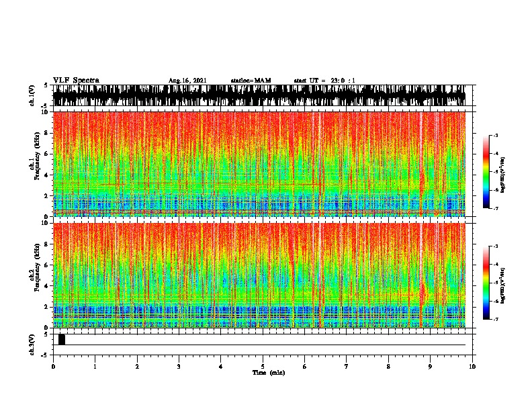Image resolution: width=532 pixels, height=411 pixels.
Task: Click time-axis tick label "7" at bottom
Action: click(347, 367)
